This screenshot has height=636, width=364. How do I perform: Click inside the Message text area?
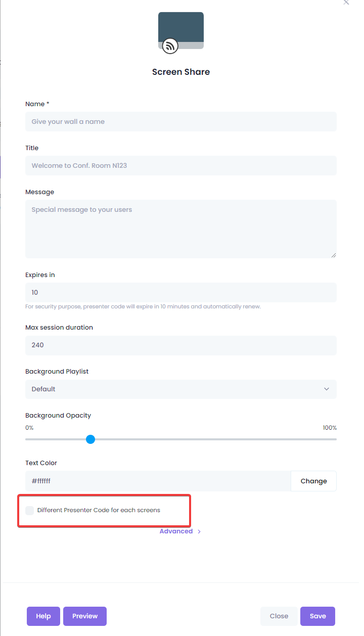pyautogui.click(x=181, y=229)
